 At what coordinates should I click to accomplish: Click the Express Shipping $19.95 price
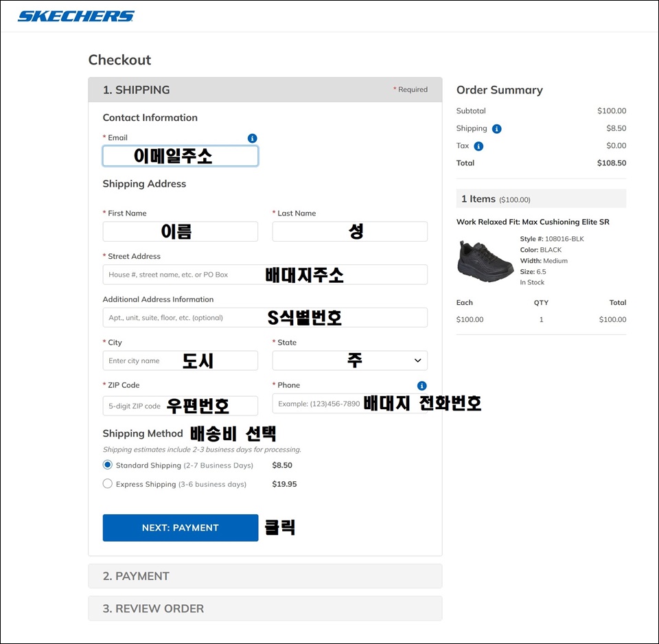pyautogui.click(x=284, y=484)
